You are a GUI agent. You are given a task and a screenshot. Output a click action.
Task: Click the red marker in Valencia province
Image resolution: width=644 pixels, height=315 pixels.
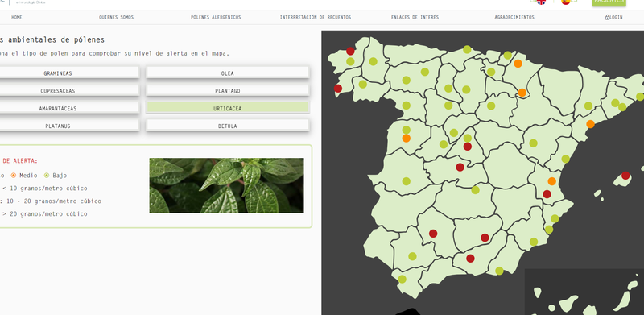(x=547, y=194)
